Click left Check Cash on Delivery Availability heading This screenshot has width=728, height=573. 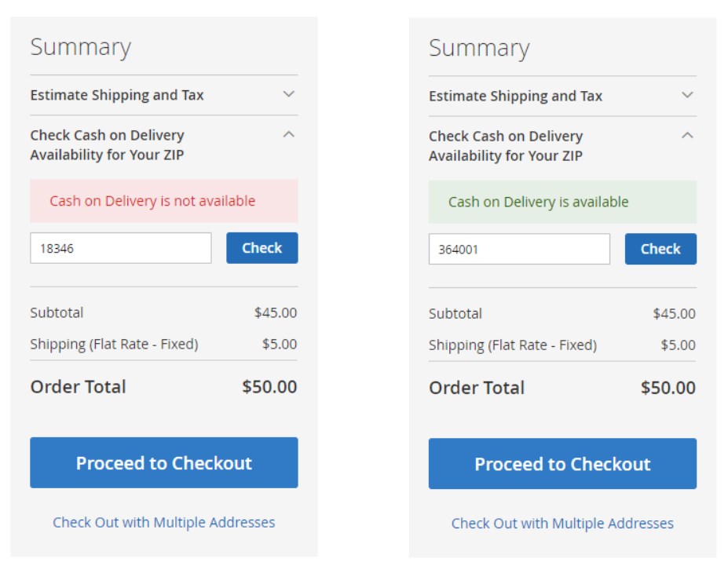point(108,144)
